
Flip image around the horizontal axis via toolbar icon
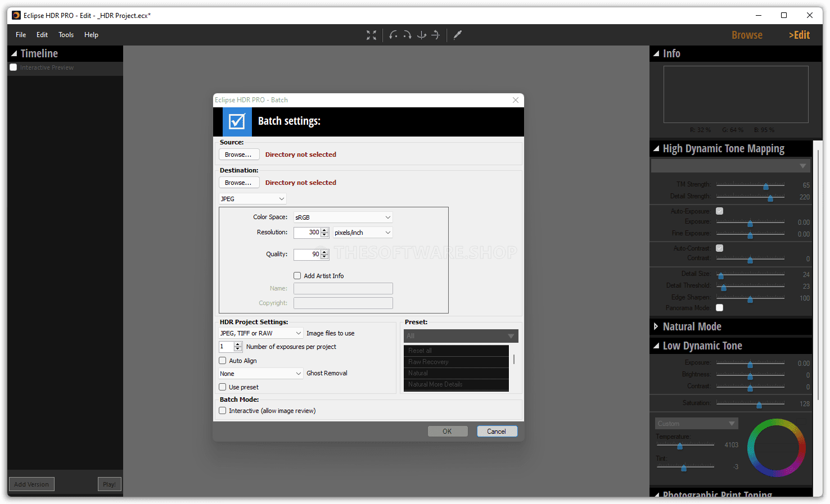(435, 35)
